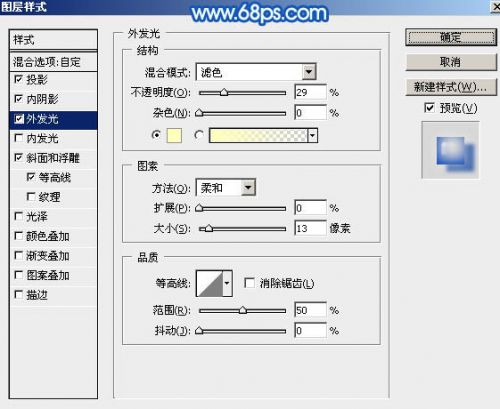The width and height of the screenshot is (500, 409).
Task: Click the style preview thumbnail
Action: (450, 150)
